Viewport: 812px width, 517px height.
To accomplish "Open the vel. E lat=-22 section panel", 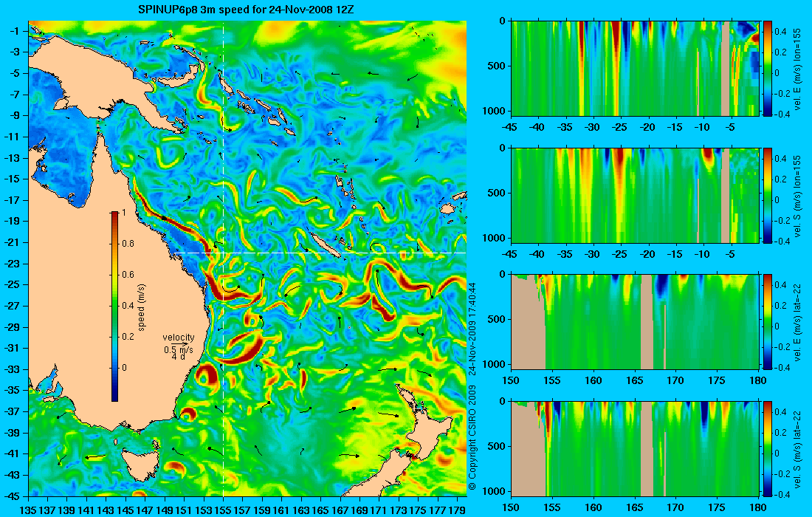I will tap(635, 322).
